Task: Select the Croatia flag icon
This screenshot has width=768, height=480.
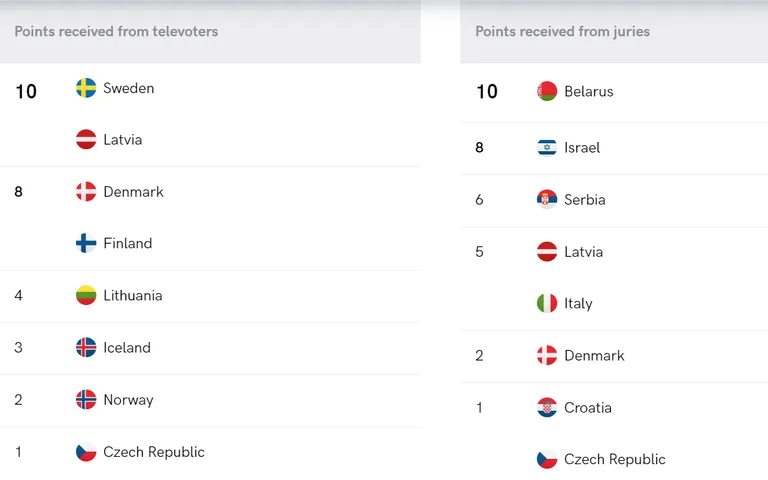Action: click(x=547, y=408)
